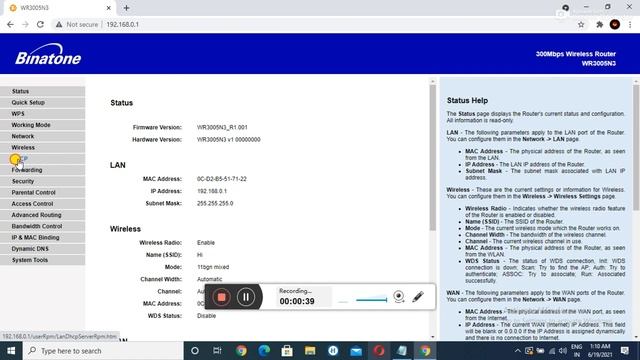
Task: Open Access Control settings
Action: [42, 203]
